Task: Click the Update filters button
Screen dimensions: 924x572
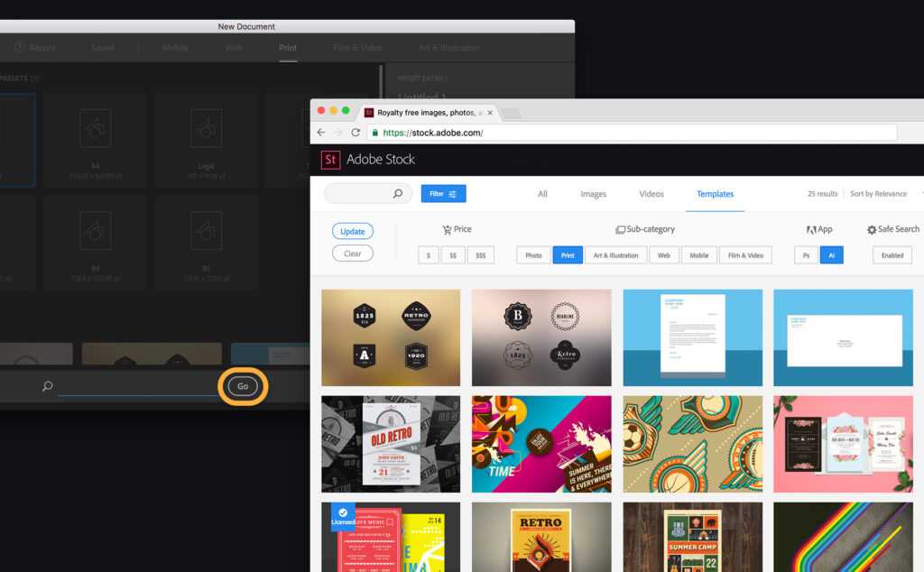Action: pyautogui.click(x=353, y=232)
